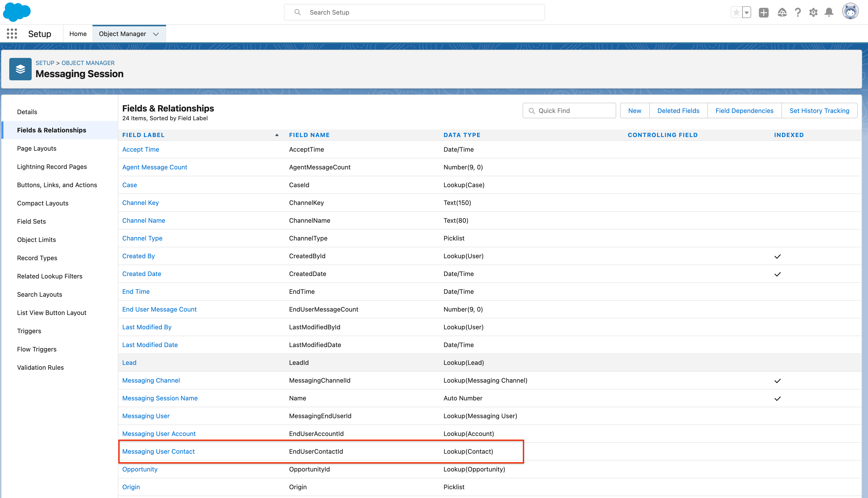Open the global actions plus icon
The image size is (868, 498).
coord(764,12)
